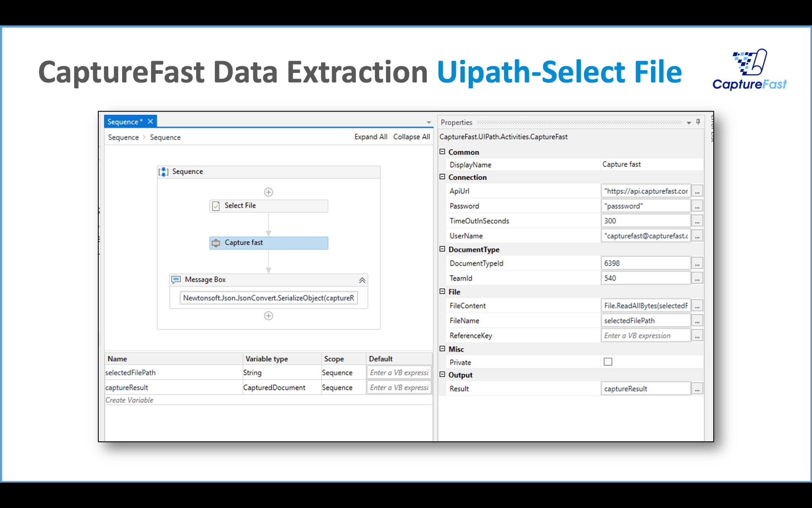Click the Message Box activity icon

point(176,280)
